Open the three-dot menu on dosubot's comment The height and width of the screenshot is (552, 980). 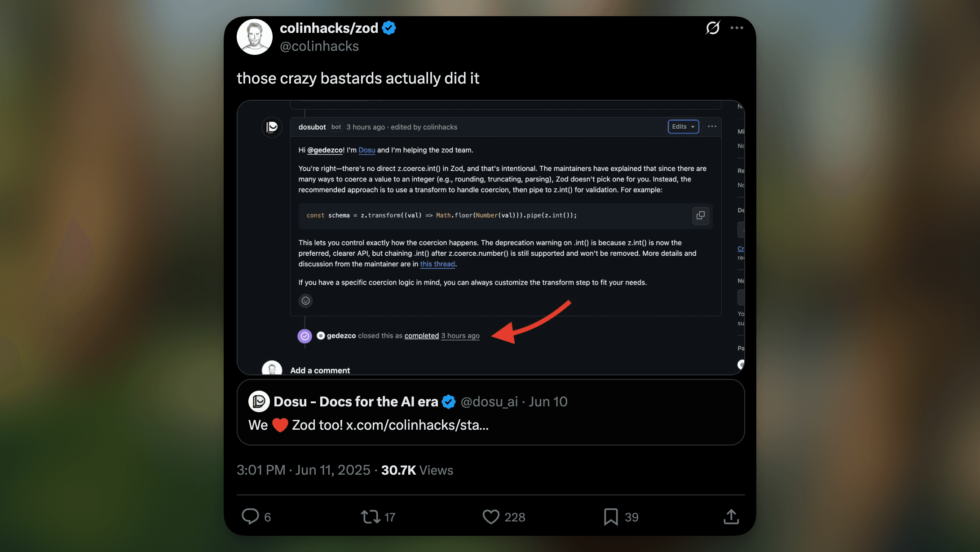tap(712, 127)
